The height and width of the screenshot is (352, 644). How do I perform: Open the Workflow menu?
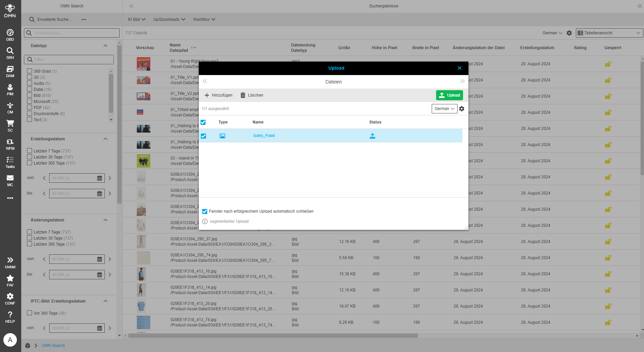click(x=204, y=19)
